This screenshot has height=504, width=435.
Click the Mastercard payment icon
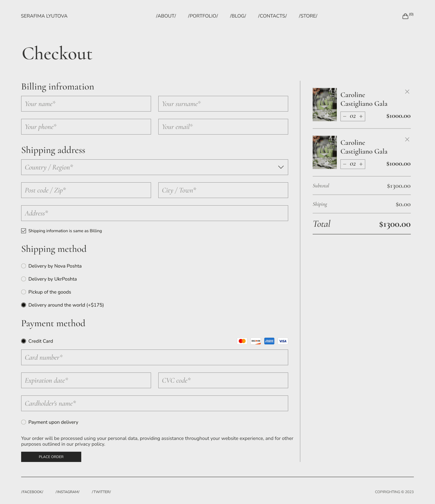tap(242, 341)
